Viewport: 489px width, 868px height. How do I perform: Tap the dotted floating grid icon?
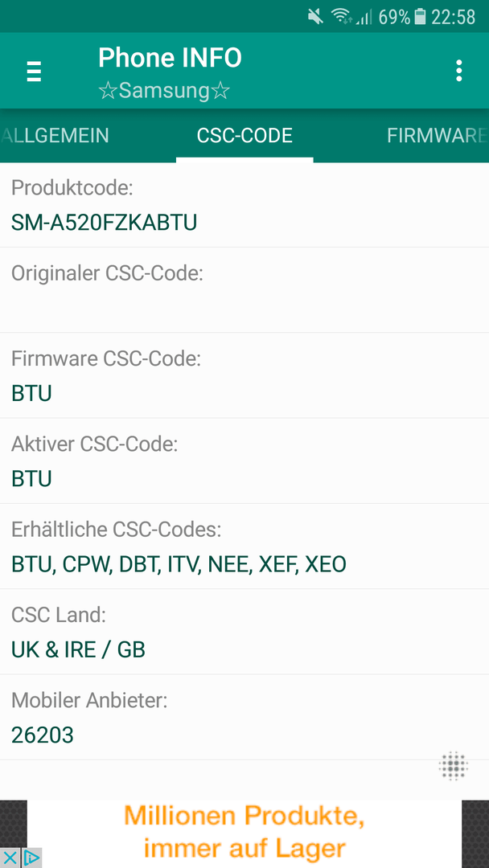click(x=454, y=767)
